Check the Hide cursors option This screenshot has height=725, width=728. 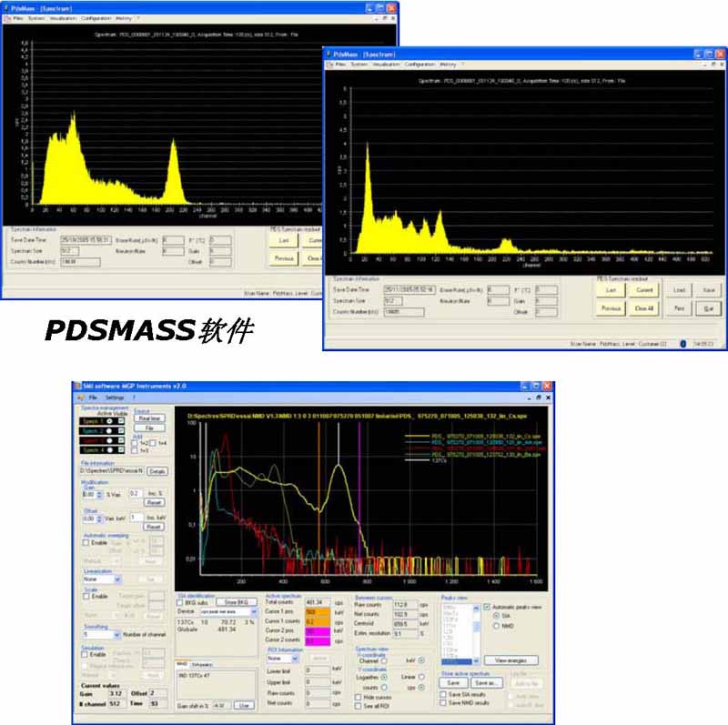click(x=359, y=697)
